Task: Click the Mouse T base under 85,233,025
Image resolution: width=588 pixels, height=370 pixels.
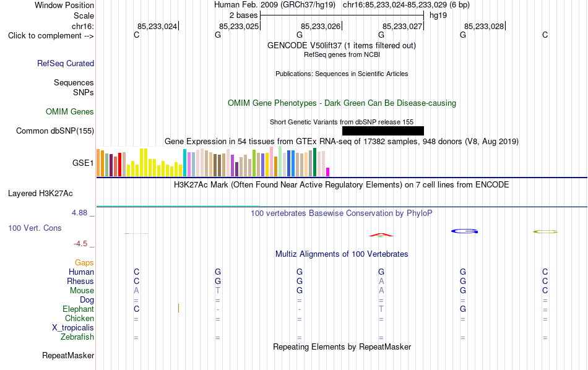Action: point(217,291)
